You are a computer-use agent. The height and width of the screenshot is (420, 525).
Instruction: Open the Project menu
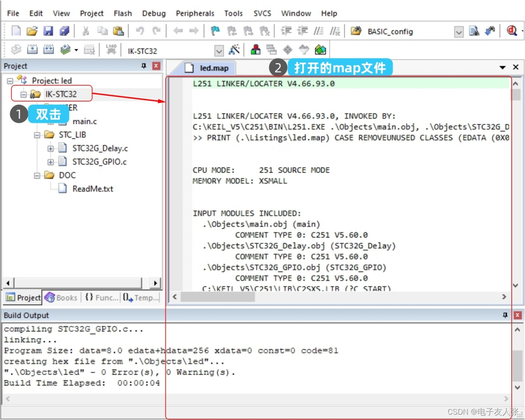tap(92, 13)
